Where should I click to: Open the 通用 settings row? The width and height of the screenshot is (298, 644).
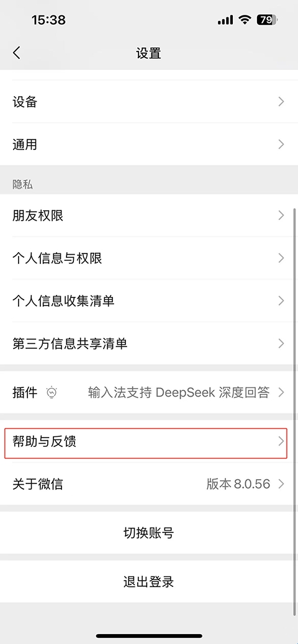149,144
